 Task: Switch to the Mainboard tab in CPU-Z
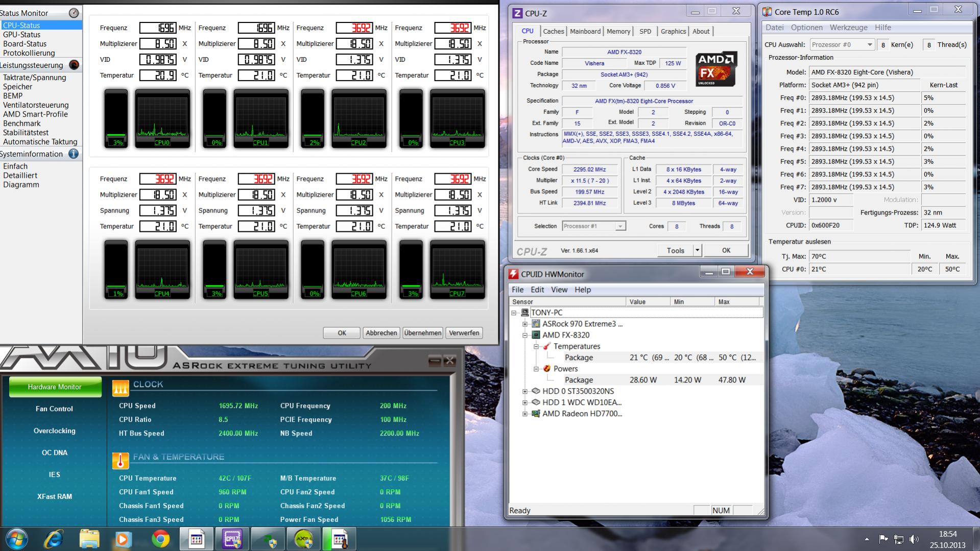click(x=585, y=31)
